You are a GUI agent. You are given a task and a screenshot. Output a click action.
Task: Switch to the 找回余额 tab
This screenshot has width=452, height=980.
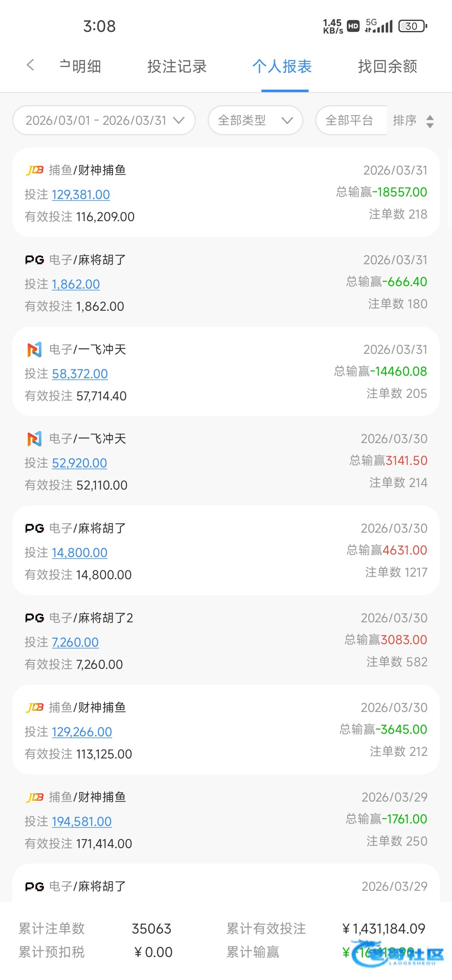(x=388, y=66)
